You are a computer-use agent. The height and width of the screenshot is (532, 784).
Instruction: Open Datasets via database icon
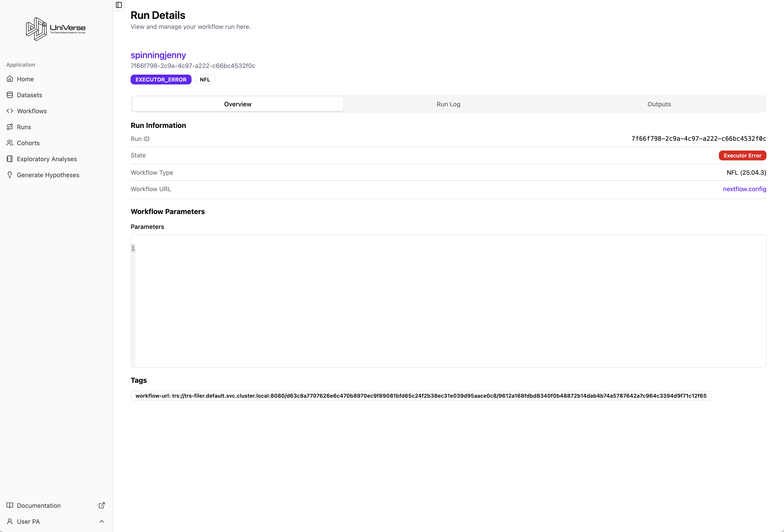pyautogui.click(x=10, y=95)
